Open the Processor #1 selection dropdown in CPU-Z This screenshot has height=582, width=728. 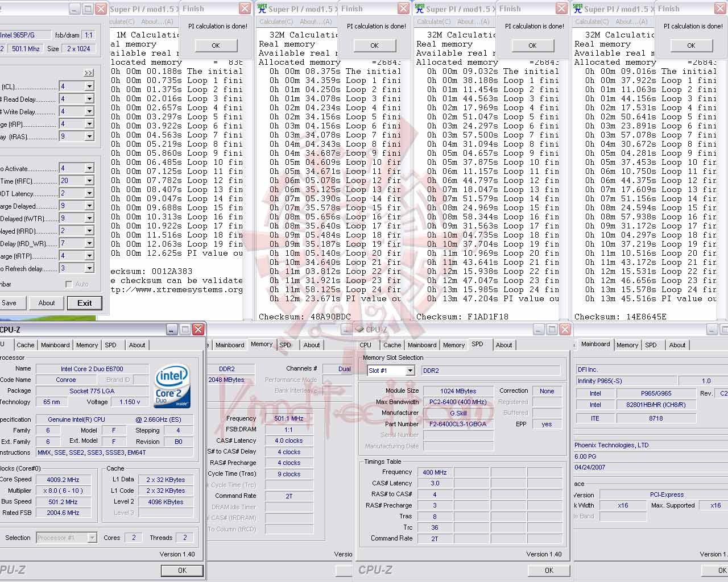click(92, 538)
